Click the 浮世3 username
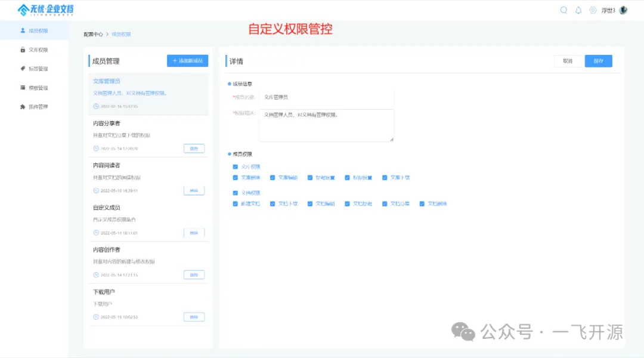The height and width of the screenshot is (358, 644). tap(608, 11)
